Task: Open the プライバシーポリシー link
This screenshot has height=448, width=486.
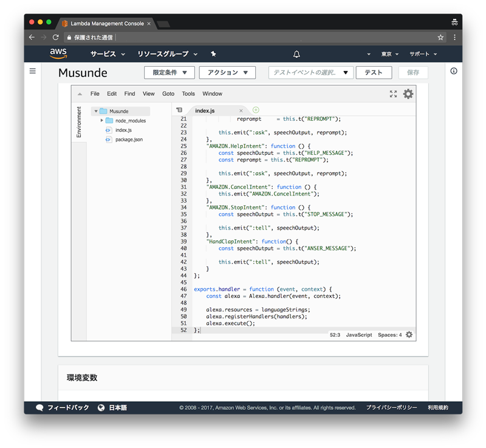Action: (x=391, y=408)
